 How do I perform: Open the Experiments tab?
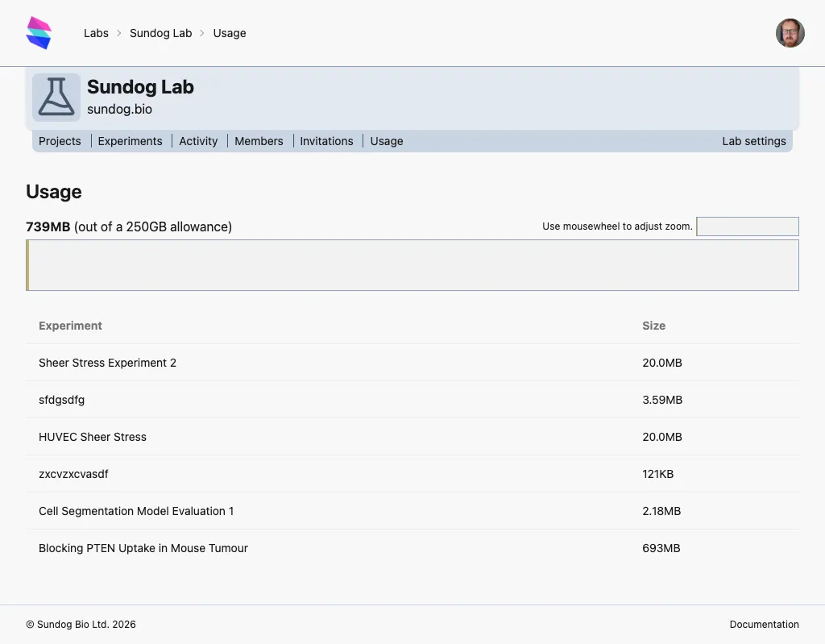(130, 141)
